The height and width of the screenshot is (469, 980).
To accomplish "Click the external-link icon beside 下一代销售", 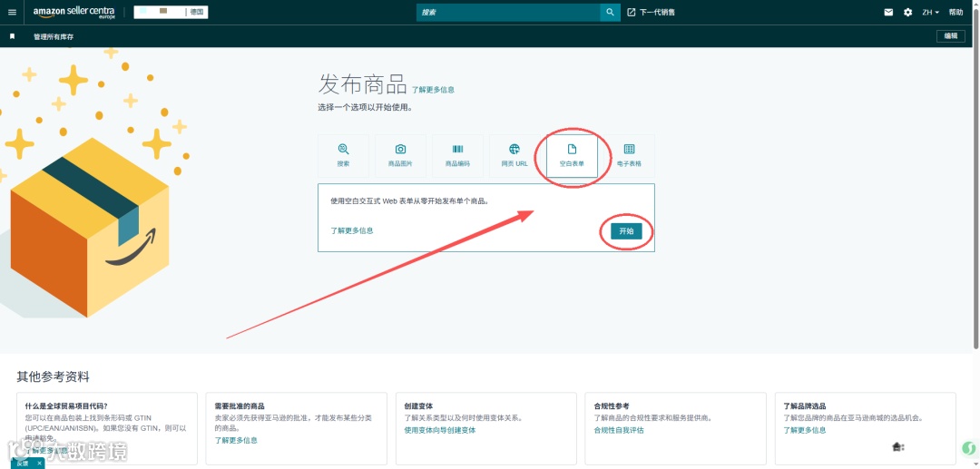I will pyautogui.click(x=632, y=13).
